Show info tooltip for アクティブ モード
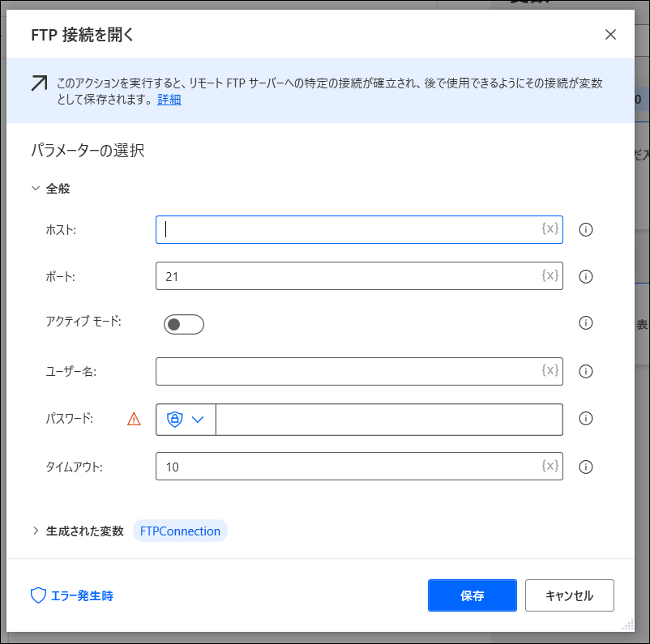 point(585,323)
